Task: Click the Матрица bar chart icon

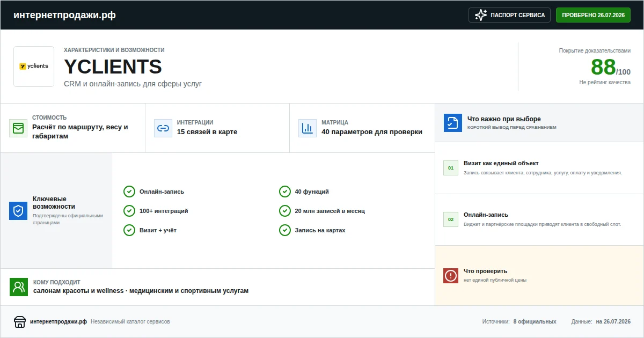Action: [308, 128]
